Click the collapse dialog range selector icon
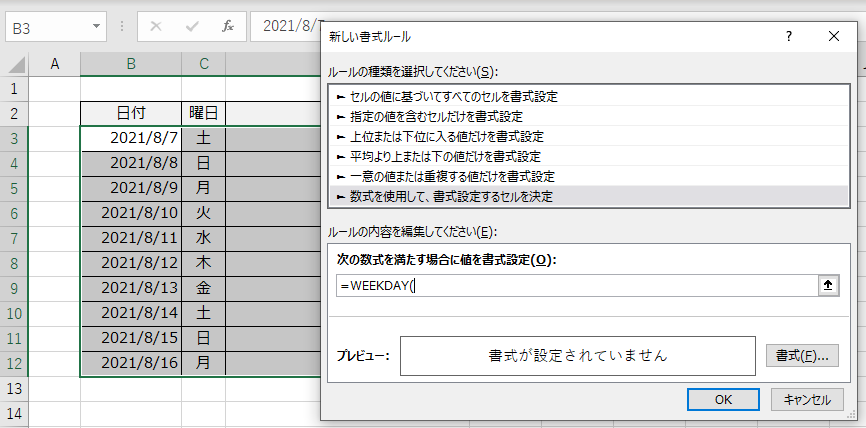The height and width of the screenshot is (428, 866). pyautogui.click(x=827, y=285)
